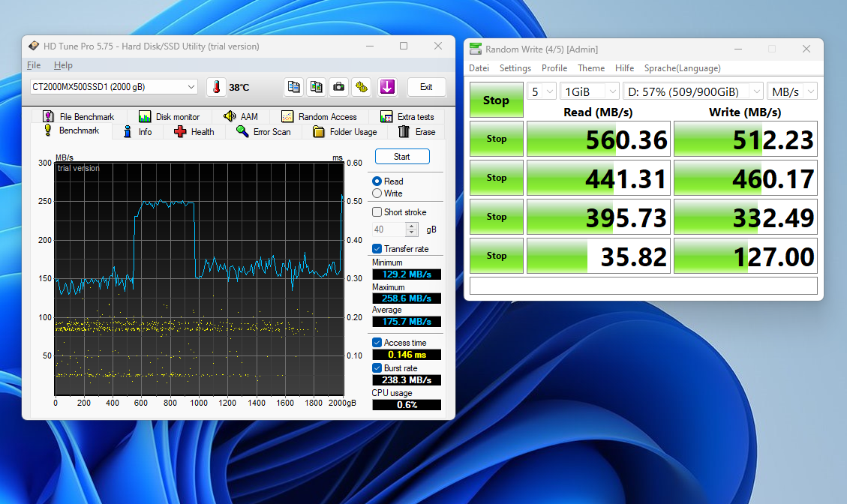
Task: Open the File menu in HD Tune
Action: (x=34, y=65)
